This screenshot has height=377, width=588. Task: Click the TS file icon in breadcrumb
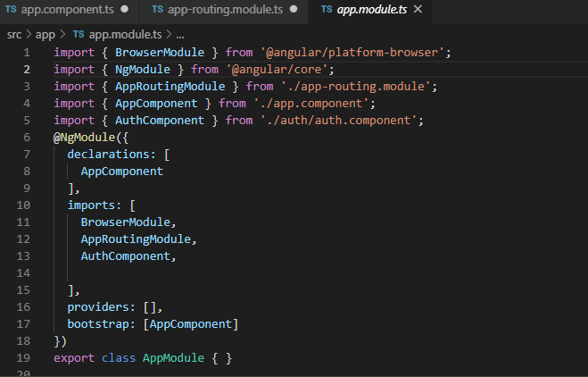click(79, 35)
